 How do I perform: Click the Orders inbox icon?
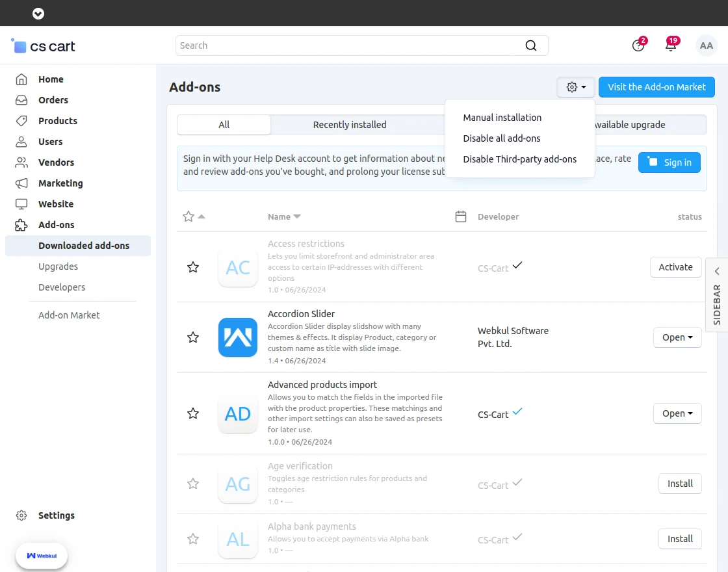[21, 100]
